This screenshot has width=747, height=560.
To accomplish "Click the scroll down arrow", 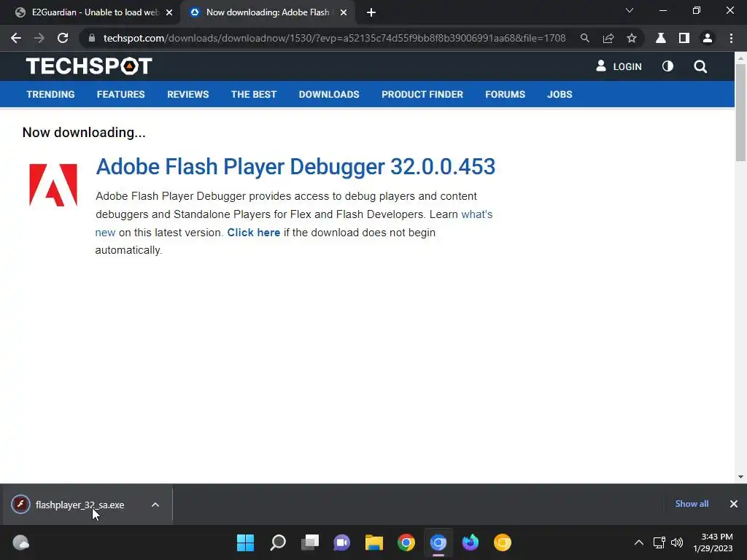I will tap(740, 477).
